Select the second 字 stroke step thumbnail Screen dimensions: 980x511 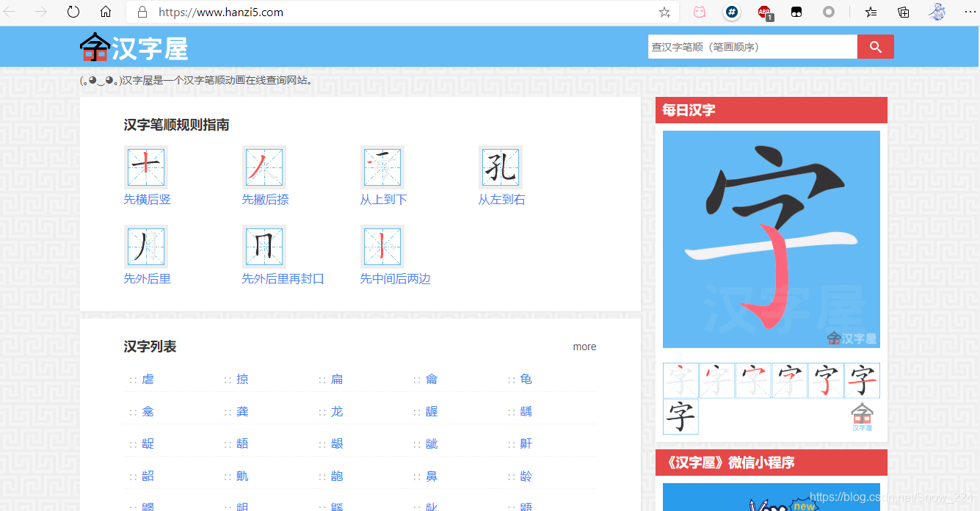[717, 380]
